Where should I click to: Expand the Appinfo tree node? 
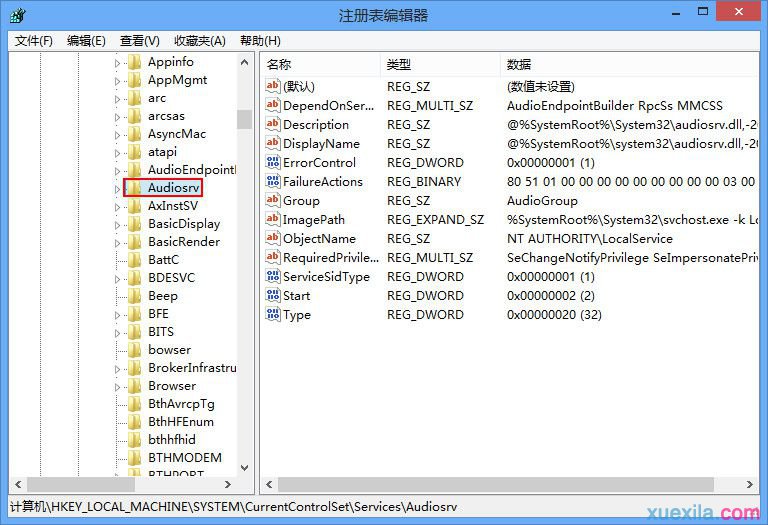tap(117, 63)
